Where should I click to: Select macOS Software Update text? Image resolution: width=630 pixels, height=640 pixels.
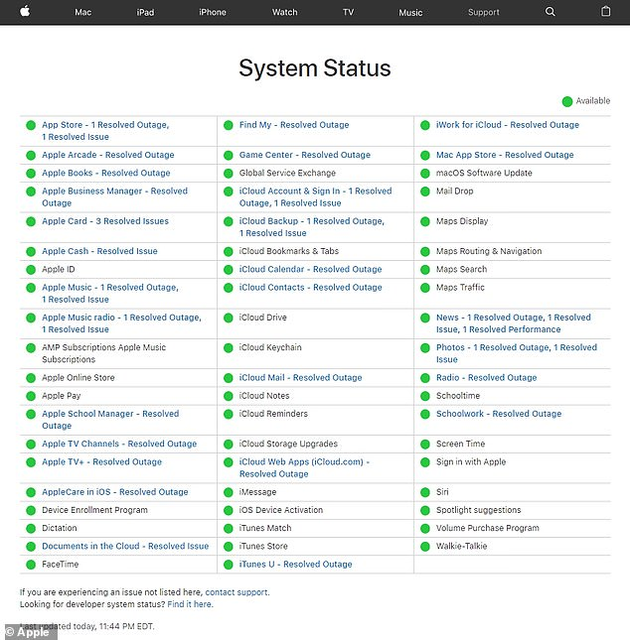click(x=484, y=173)
